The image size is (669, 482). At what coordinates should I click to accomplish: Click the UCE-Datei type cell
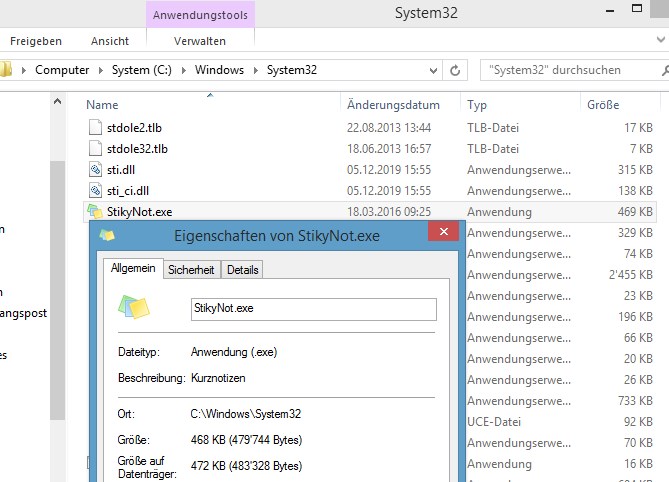pos(494,421)
